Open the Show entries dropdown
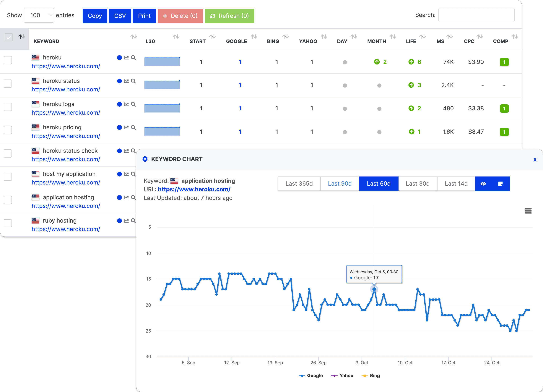 pos(39,15)
